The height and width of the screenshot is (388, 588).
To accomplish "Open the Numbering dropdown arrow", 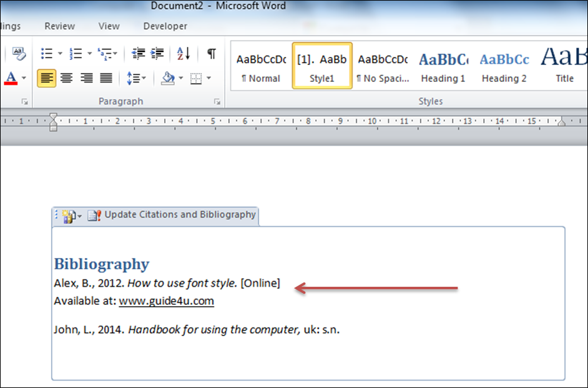I will 90,53.
